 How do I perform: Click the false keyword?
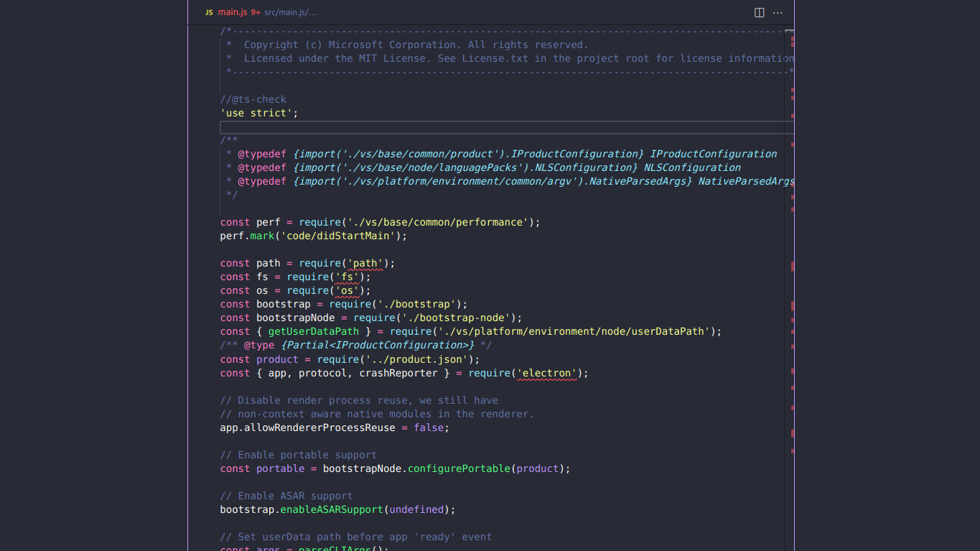coord(429,427)
